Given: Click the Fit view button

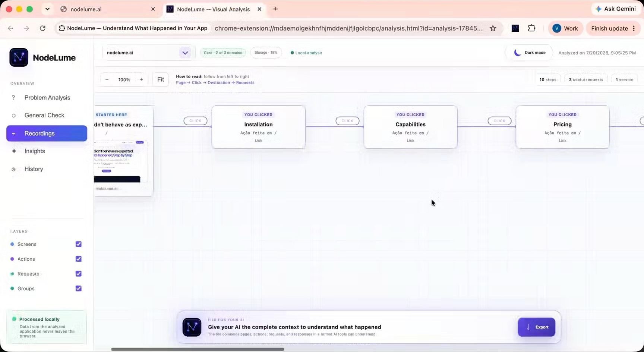Looking at the screenshot, I should [x=161, y=79].
